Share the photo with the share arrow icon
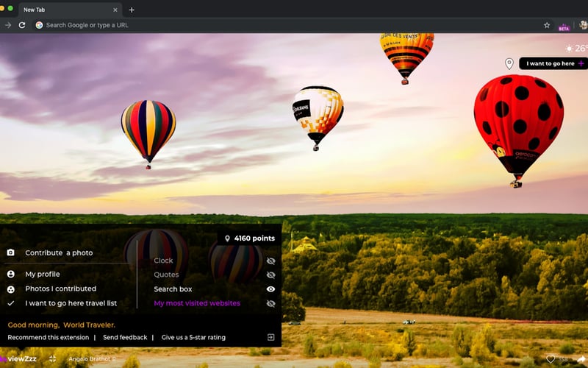 click(582, 359)
